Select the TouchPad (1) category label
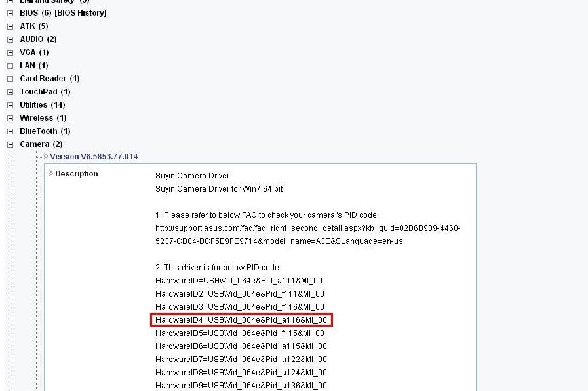Viewport: 588px width, 391px height. (x=45, y=92)
